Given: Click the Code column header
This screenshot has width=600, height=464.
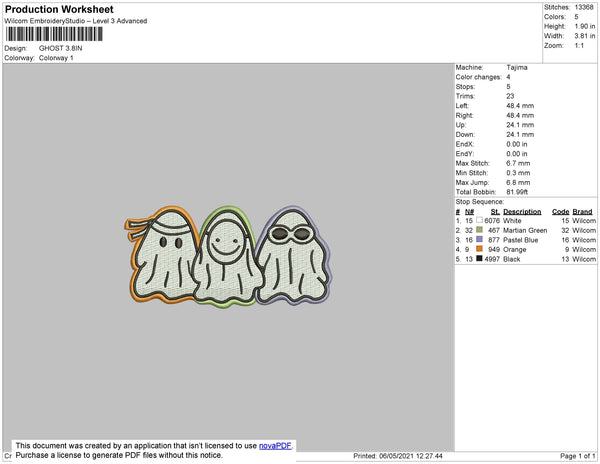Looking at the screenshot, I should (560, 211).
